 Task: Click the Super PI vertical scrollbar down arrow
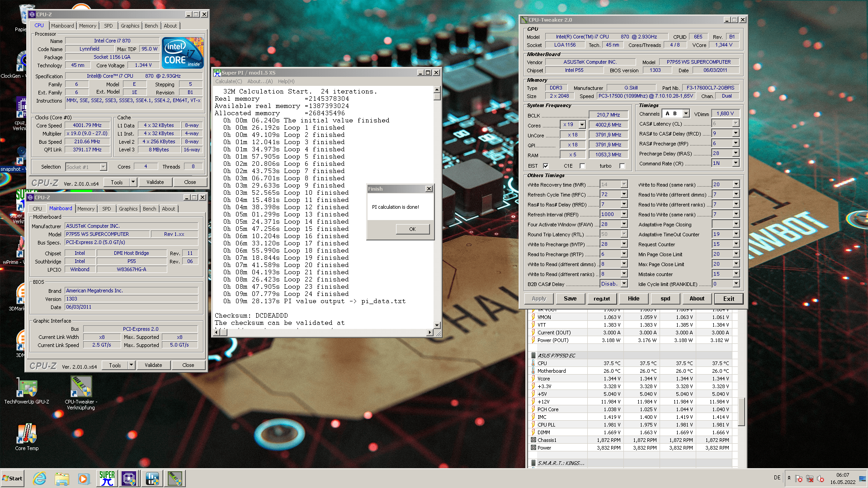pyautogui.click(x=437, y=325)
